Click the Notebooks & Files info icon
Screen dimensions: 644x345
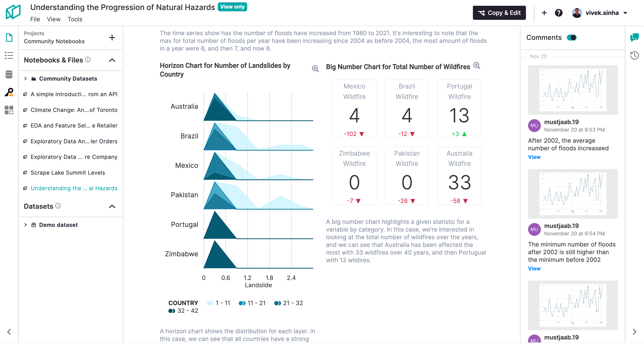88,60
